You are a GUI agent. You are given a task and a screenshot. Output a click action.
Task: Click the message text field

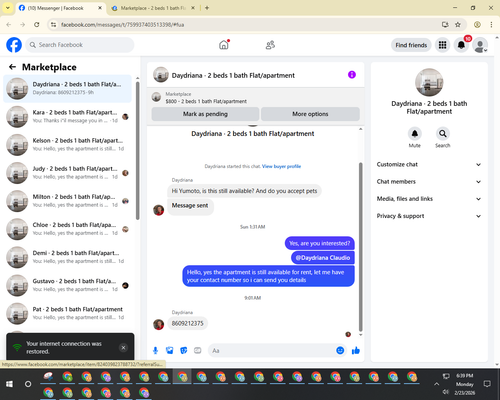(272, 351)
